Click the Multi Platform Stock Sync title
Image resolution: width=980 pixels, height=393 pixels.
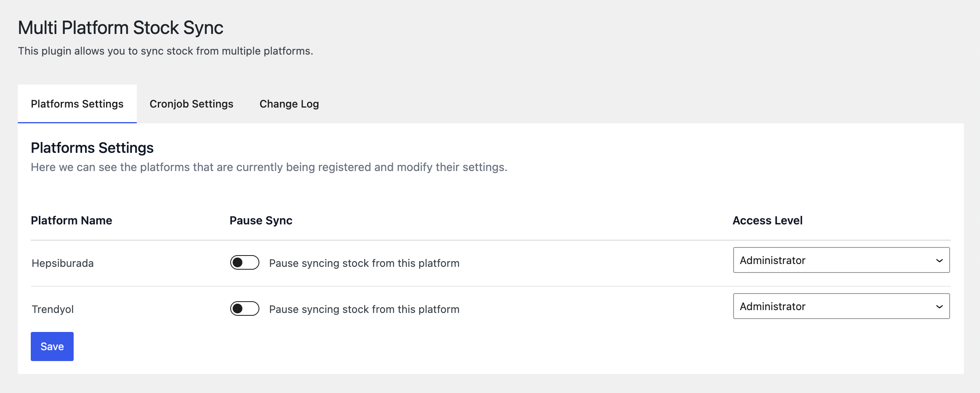(121, 28)
